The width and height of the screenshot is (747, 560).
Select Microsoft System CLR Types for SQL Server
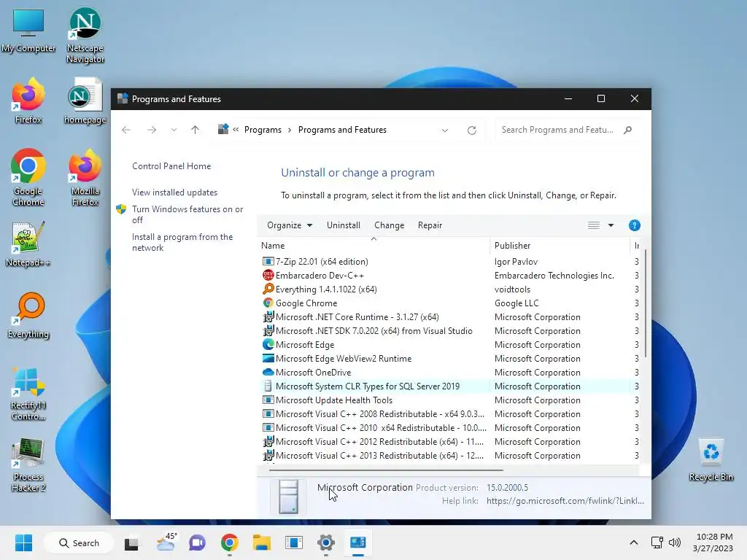(x=450, y=386)
